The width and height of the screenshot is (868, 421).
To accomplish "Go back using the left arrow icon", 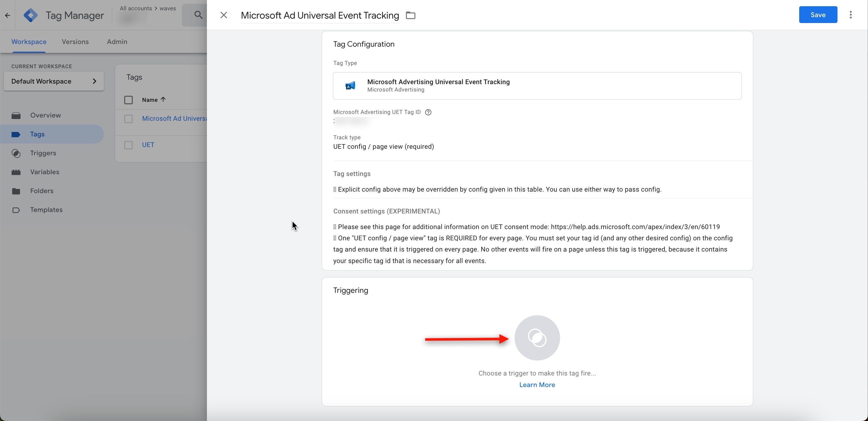I will point(7,15).
